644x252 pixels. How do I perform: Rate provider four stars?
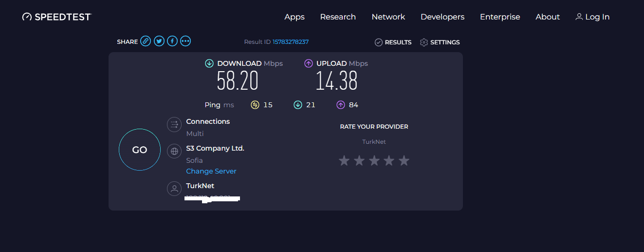pos(389,160)
